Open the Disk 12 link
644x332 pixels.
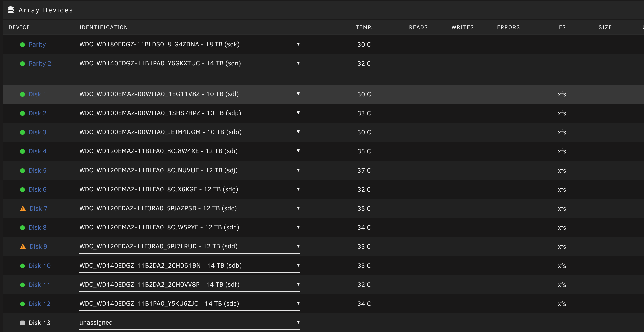point(40,304)
